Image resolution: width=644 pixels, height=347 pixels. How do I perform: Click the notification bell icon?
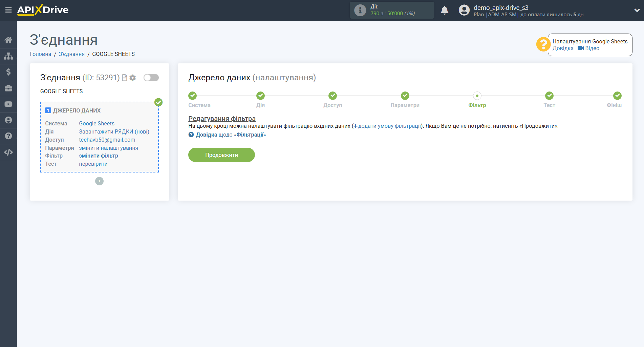pos(445,11)
